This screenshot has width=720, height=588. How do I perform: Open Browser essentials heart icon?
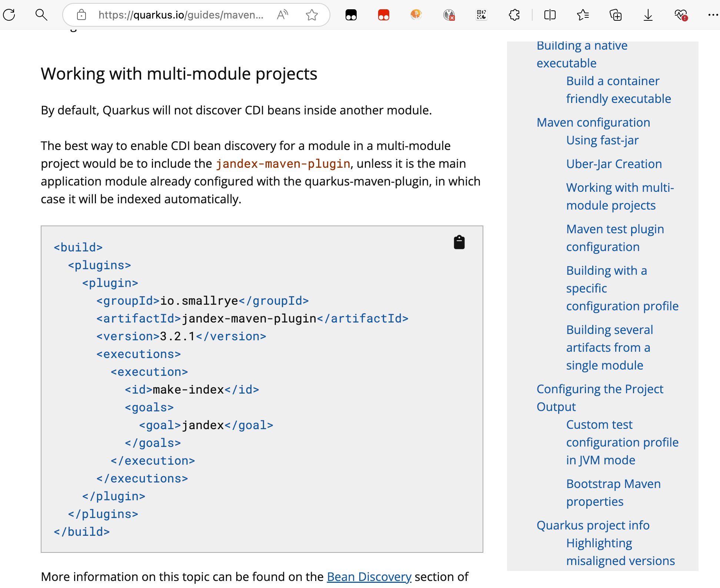pos(680,15)
